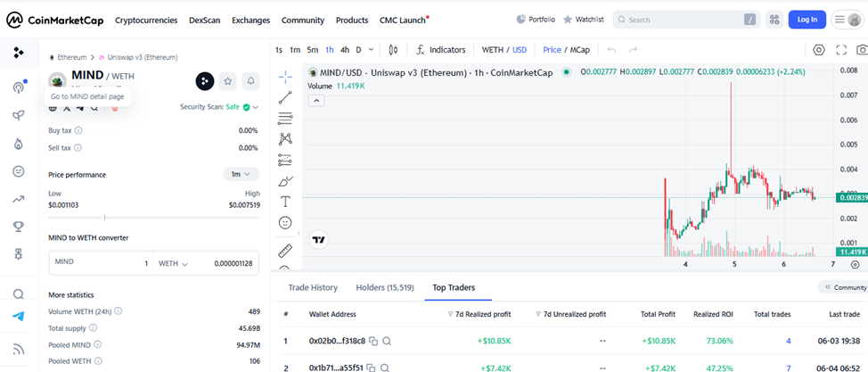Select the 5m timeframe

[x=313, y=50]
